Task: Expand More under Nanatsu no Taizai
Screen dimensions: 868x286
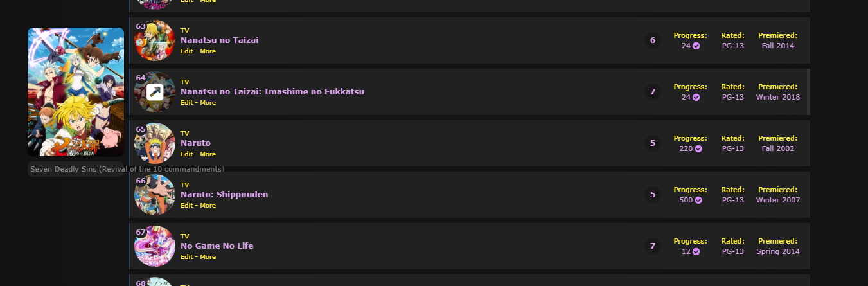Action: coord(208,51)
